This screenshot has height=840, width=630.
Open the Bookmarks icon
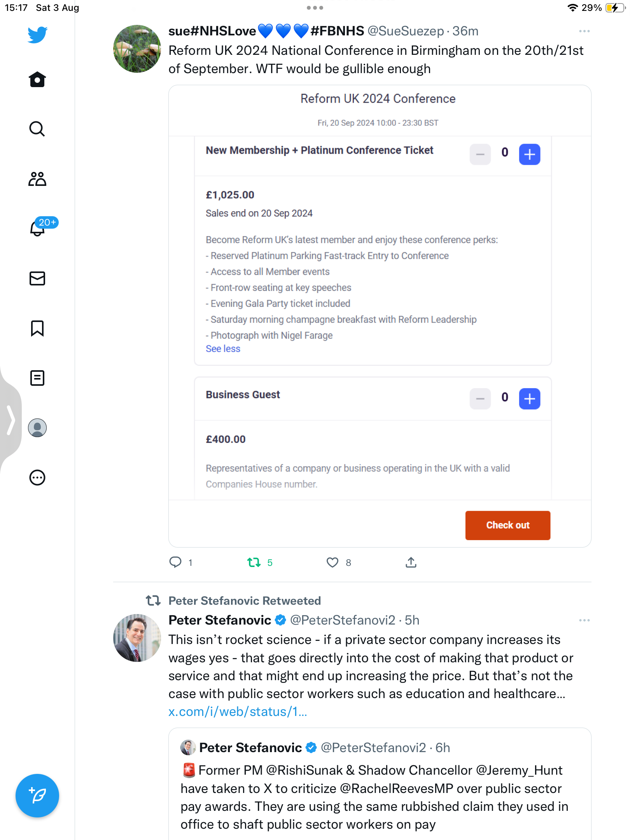click(37, 328)
